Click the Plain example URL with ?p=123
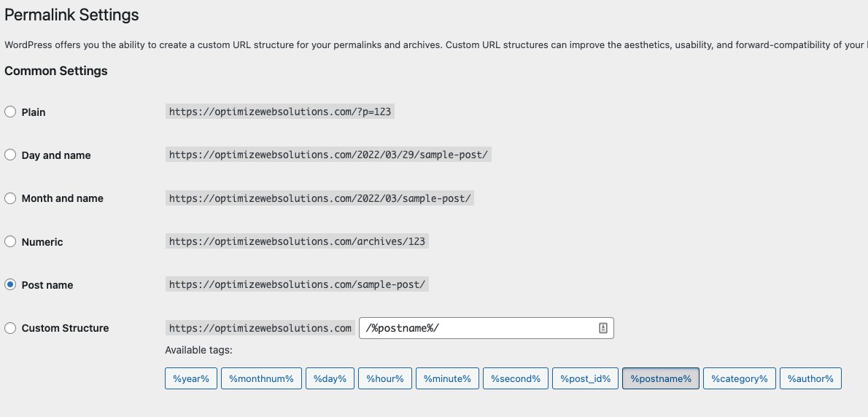Image resolution: width=868 pixels, height=417 pixels. pos(279,112)
